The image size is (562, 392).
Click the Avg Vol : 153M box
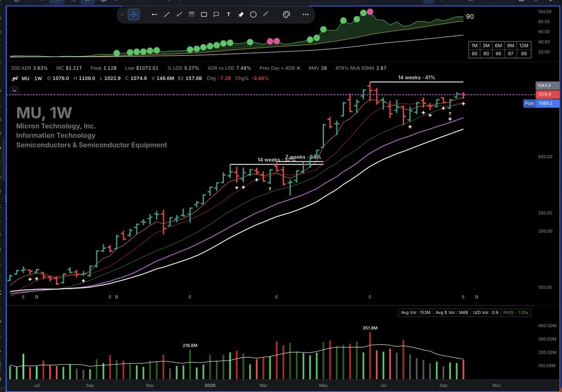[415, 312]
